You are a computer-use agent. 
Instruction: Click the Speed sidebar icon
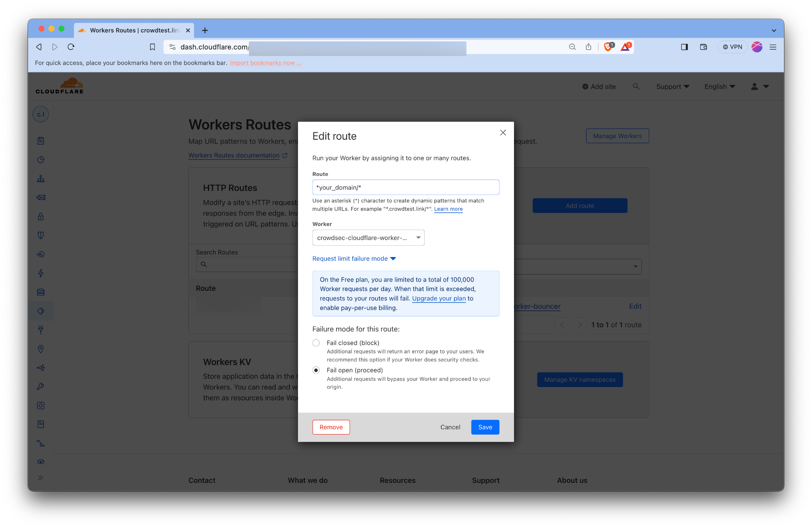(41, 273)
